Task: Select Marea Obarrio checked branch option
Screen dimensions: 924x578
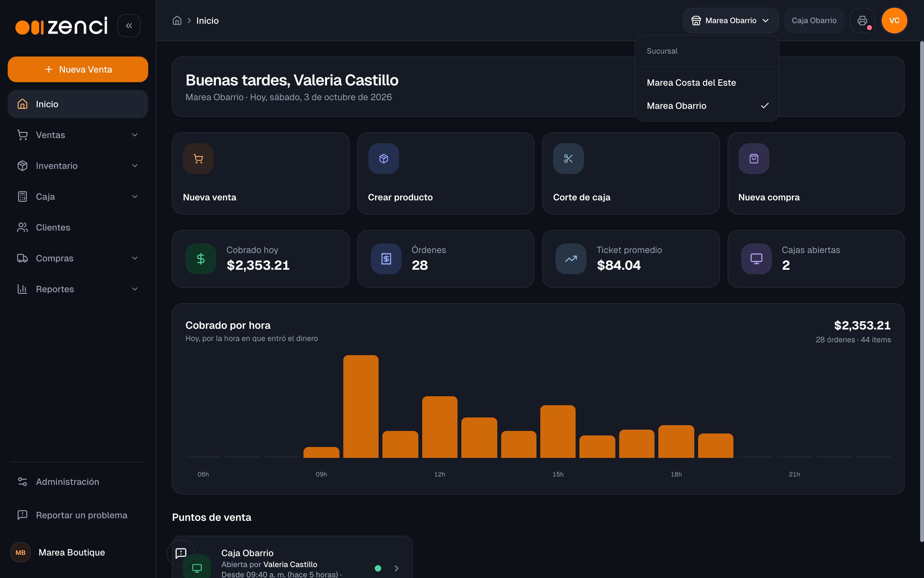Action: tap(707, 106)
